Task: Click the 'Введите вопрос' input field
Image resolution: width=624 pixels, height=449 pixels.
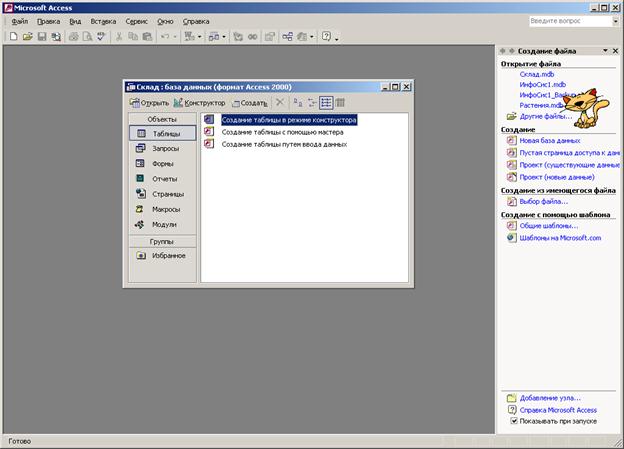Action: point(571,21)
